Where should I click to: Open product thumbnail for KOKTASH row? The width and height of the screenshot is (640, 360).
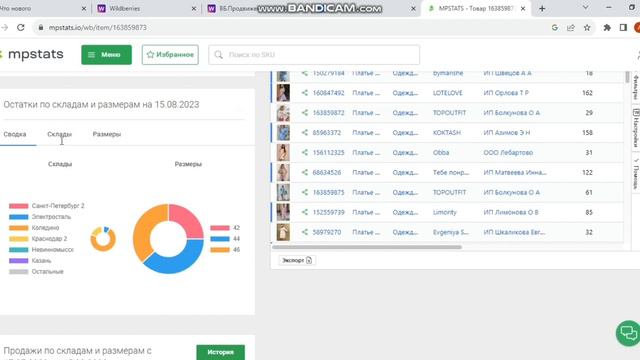283,133
